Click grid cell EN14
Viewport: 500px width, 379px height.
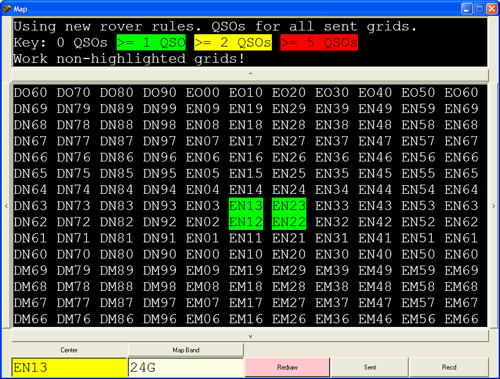click(246, 190)
